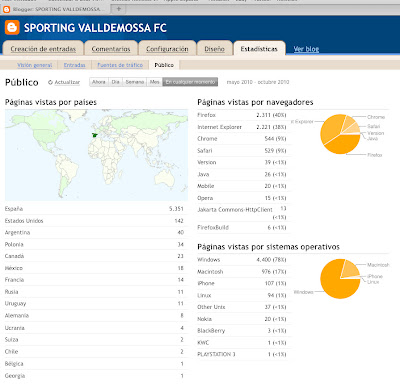
Task: Click the Ver blog link
Action: [x=306, y=49]
